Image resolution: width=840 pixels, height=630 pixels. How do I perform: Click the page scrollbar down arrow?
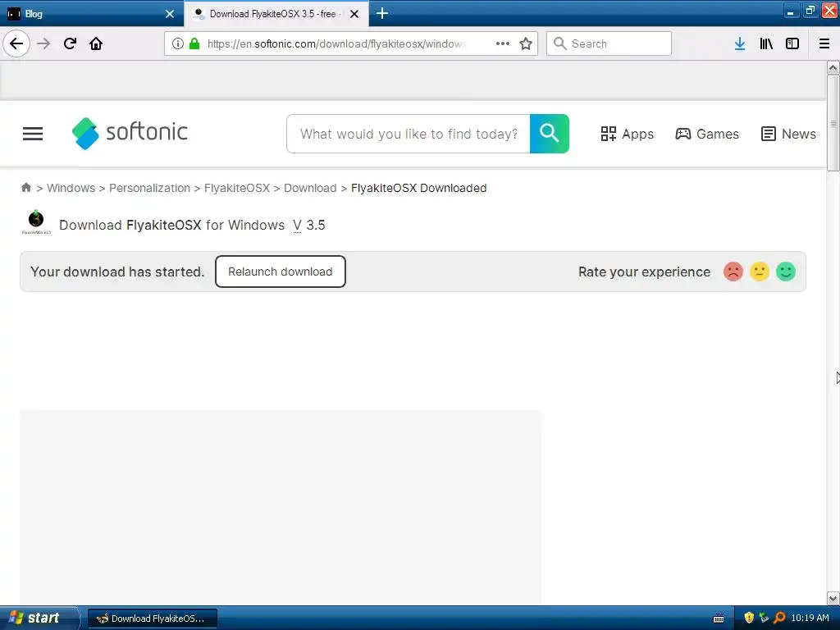tap(833, 598)
